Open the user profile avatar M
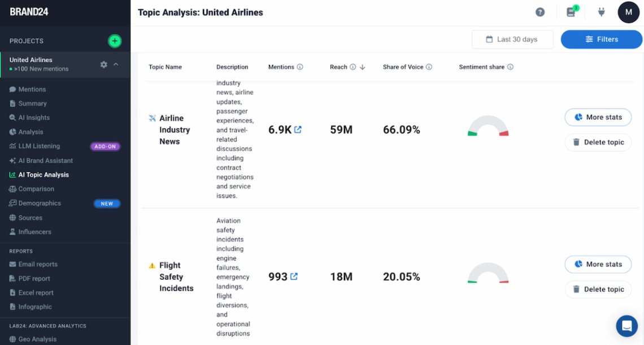 [x=628, y=12]
